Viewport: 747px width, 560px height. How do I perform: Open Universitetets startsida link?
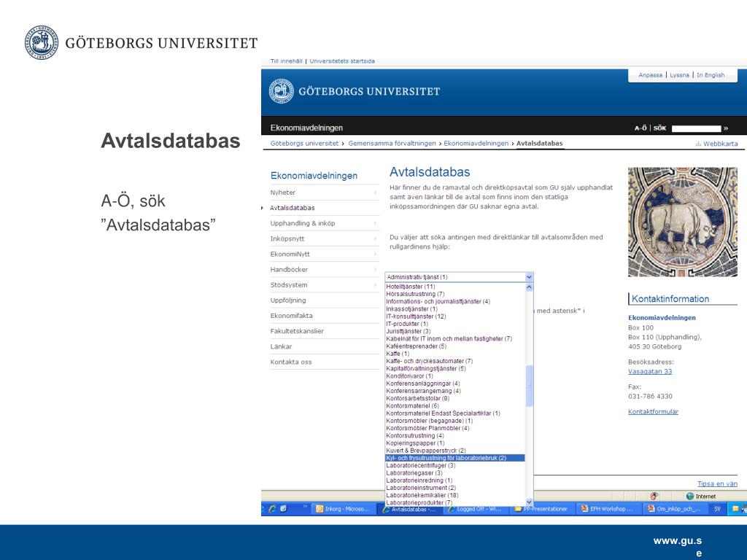click(x=342, y=61)
